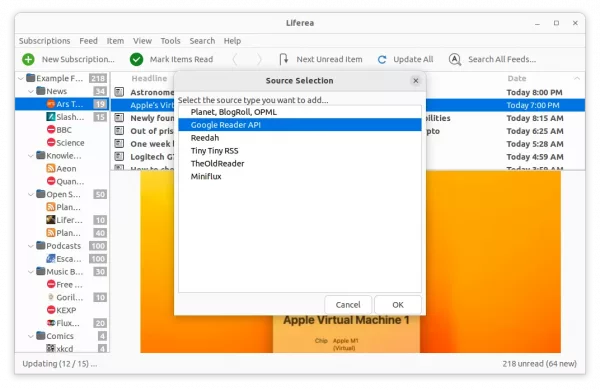
Task: Collapse the Open S... folder
Action: [31, 194]
